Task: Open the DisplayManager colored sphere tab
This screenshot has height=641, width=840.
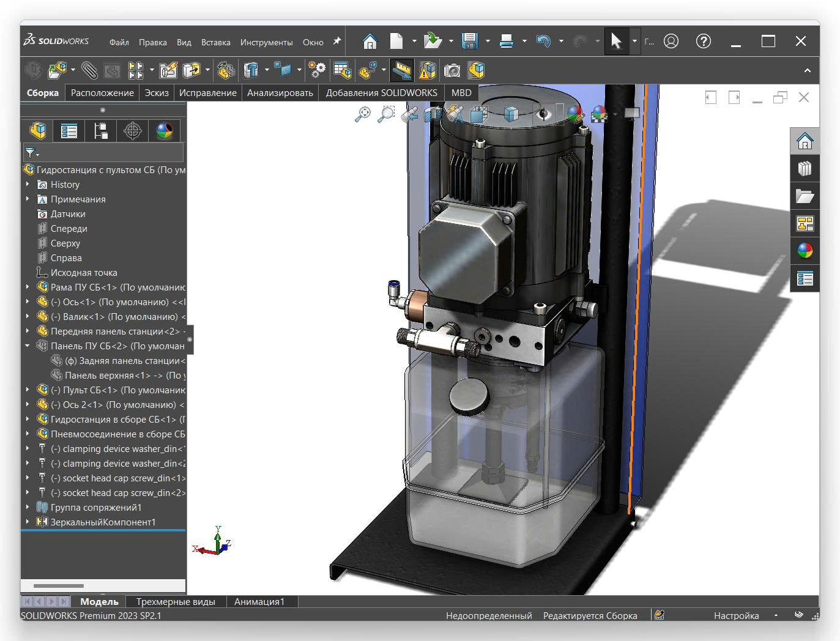Action: (164, 130)
